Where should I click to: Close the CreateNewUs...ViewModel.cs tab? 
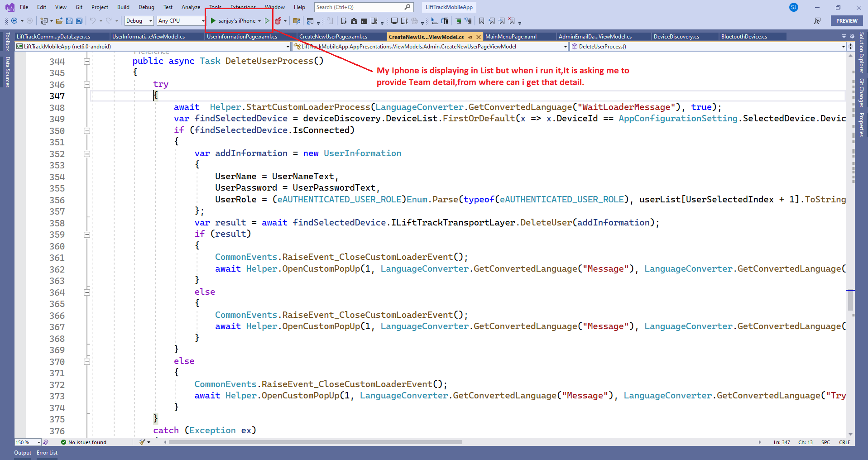click(478, 37)
